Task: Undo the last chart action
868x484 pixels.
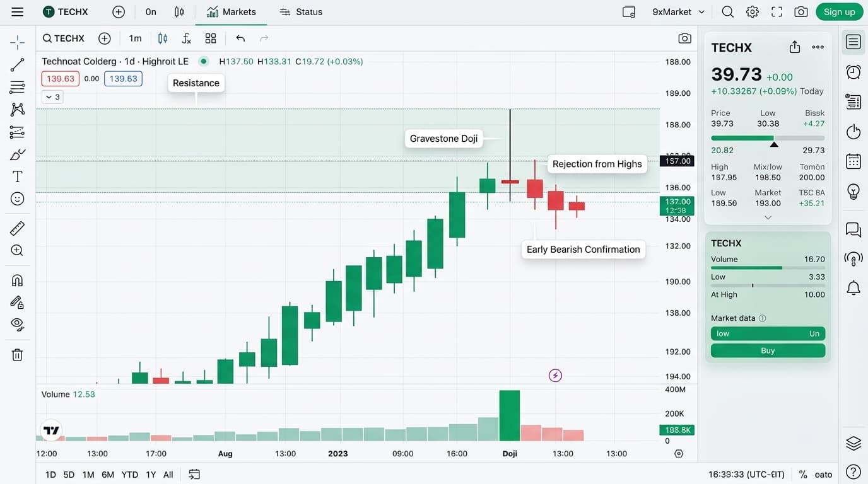Action: click(x=240, y=38)
